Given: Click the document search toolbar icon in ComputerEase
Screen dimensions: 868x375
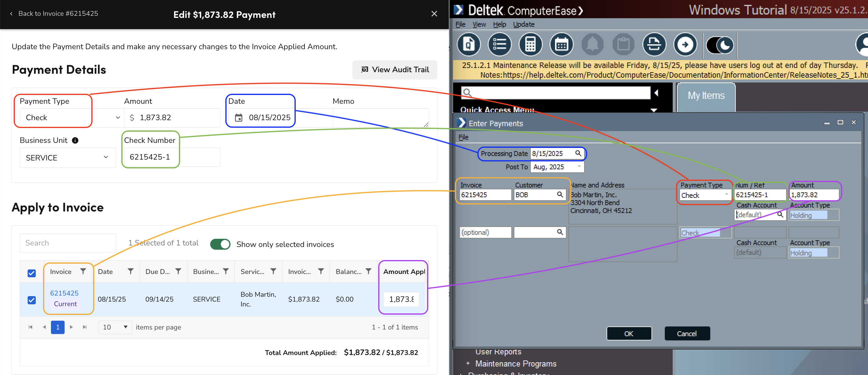Looking at the screenshot, I should click(x=468, y=45).
